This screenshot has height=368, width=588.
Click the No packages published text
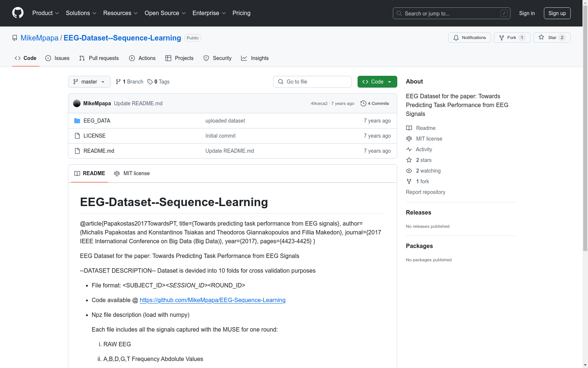pos(429,260)
